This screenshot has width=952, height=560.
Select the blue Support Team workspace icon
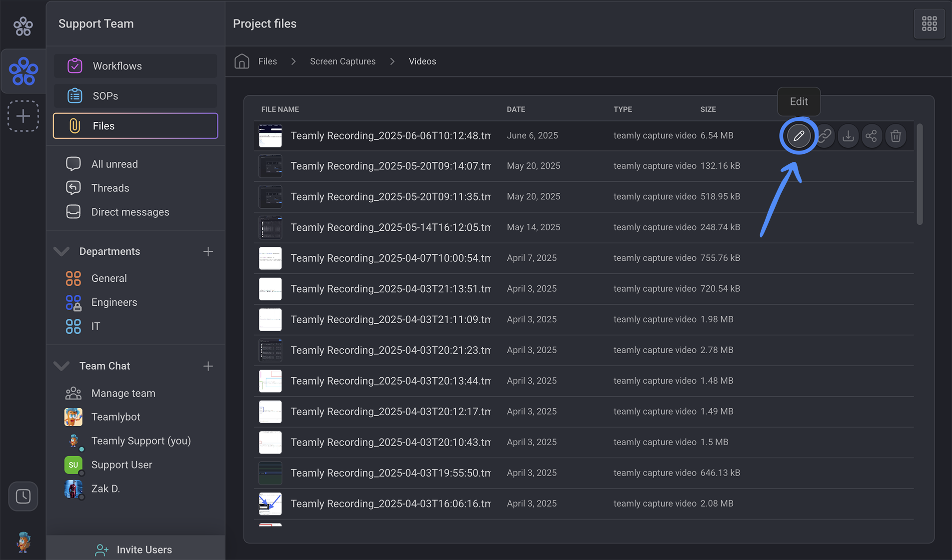(x=23, y=71)
